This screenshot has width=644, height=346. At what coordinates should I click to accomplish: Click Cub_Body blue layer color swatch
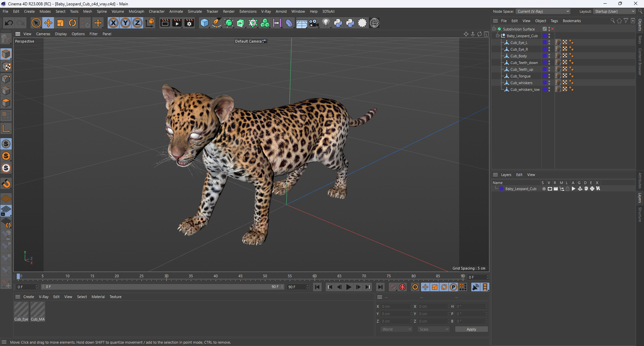pyautogui.click(x=545, y=56)
